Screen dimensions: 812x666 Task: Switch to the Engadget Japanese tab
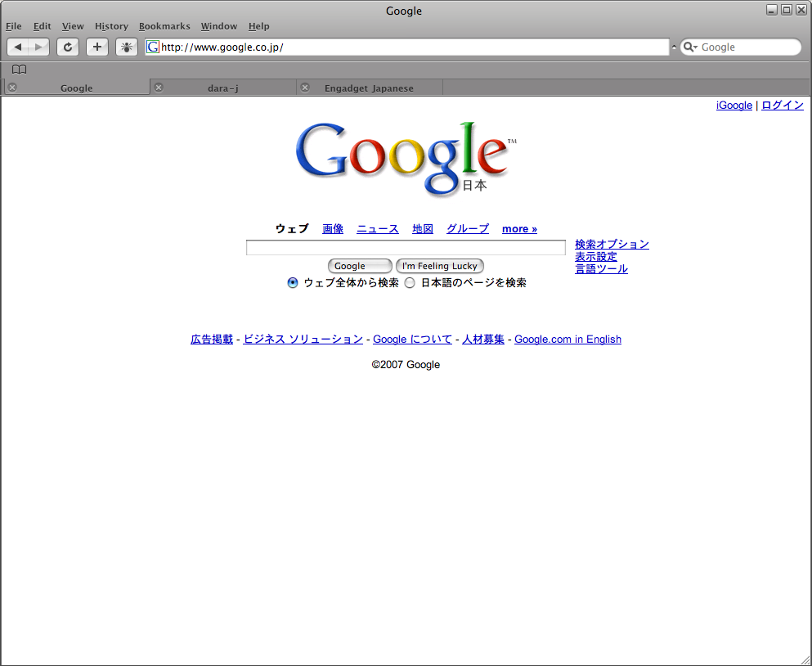pyautogui.click(x=370, y=88)
